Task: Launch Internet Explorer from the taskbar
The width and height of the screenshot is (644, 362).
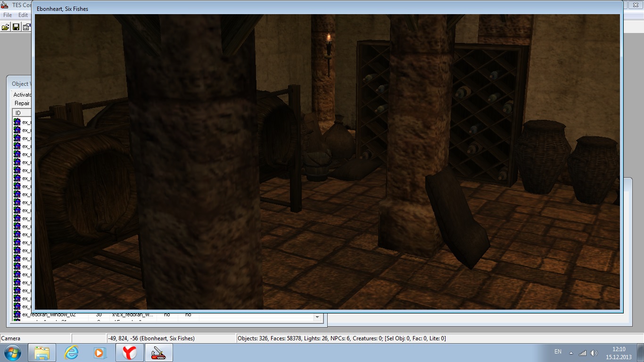Action: point(71,353)
